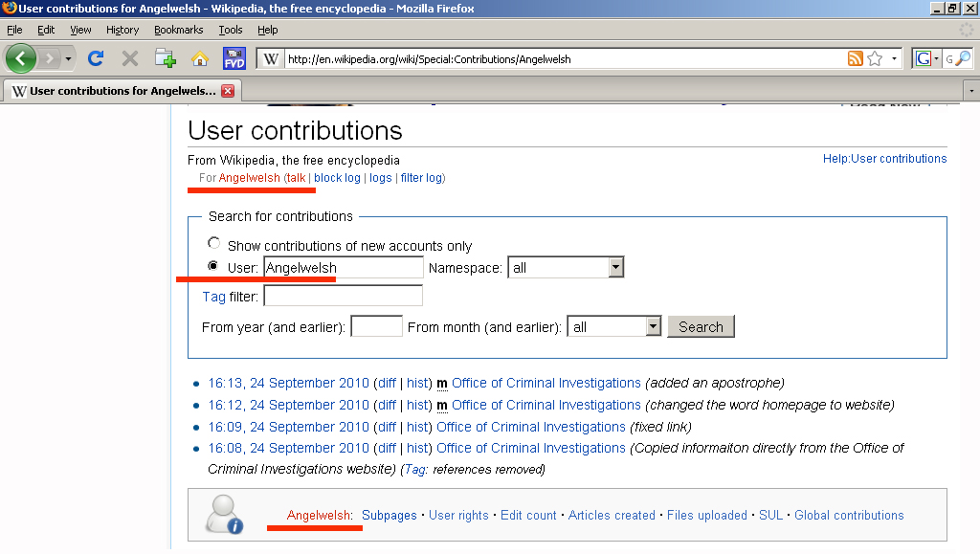Open the back/forward history dropdown arrow
The height and width of the screenshot is (554, 980).
click(68, 58)
